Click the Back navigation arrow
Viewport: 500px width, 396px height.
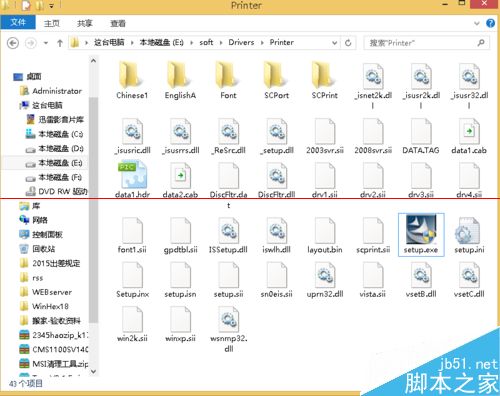pos(13,43)
